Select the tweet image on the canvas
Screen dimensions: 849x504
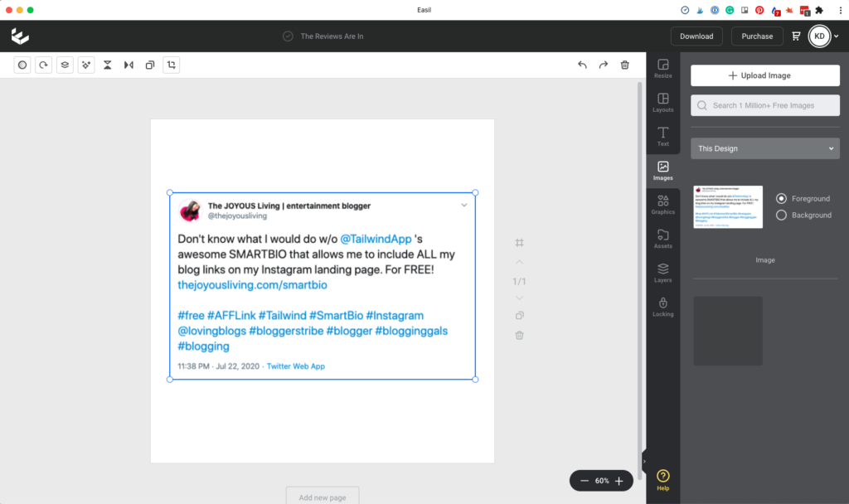[323, 286]
